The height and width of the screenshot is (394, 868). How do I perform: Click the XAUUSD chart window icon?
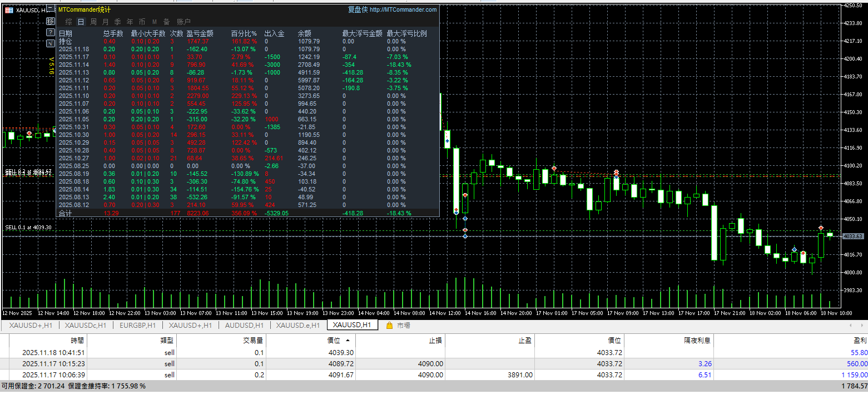[9, 10]
